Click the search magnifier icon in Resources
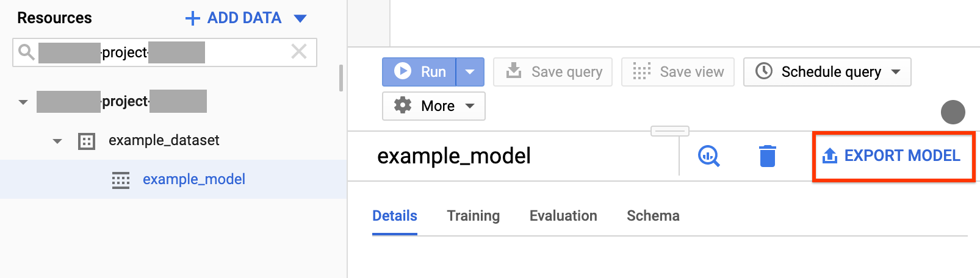 click(x=26, y=52)
